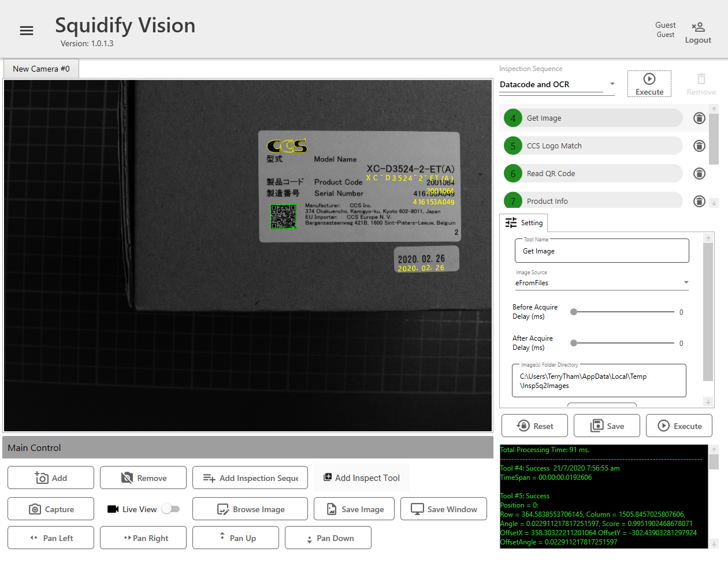Click the camera image preview
Viewport: 728px width, 567px height.
(248, 255)
